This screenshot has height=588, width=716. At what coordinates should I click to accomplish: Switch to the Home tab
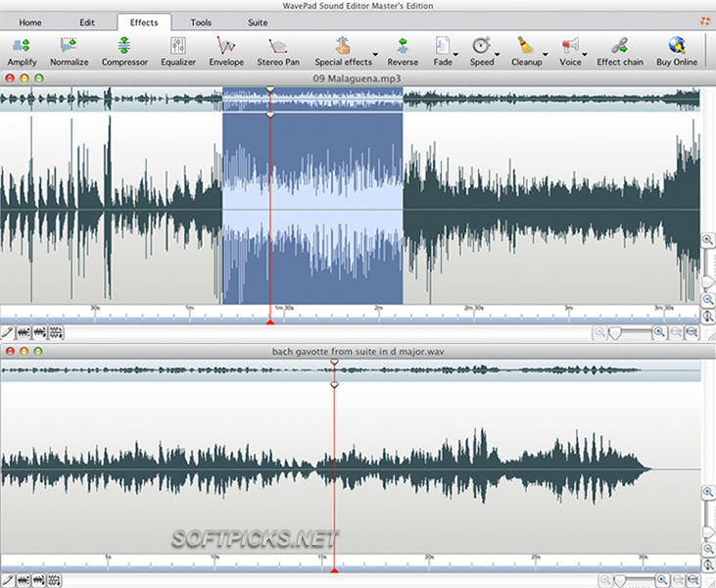point(30,23)
